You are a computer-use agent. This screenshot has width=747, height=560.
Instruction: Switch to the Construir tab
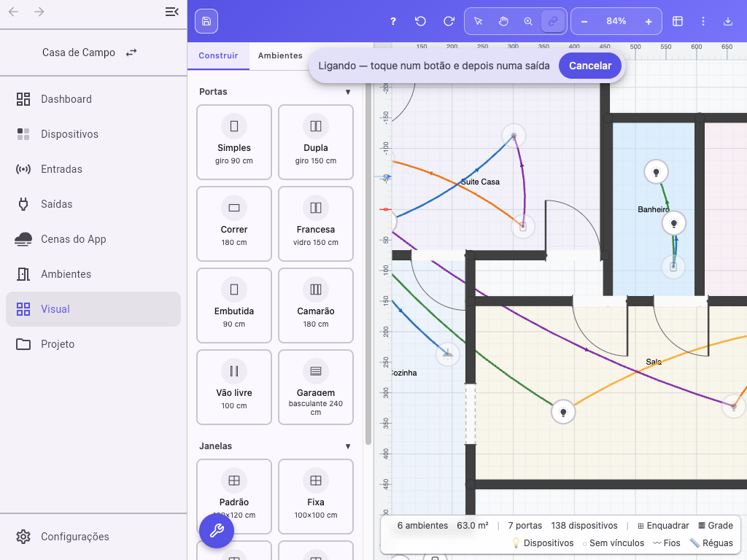tap(218, 55)
